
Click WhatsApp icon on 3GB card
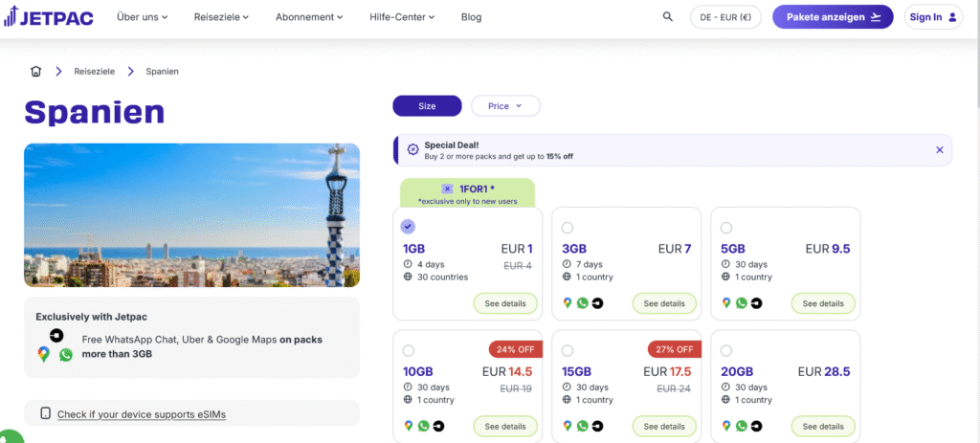(x=583, y=303)
